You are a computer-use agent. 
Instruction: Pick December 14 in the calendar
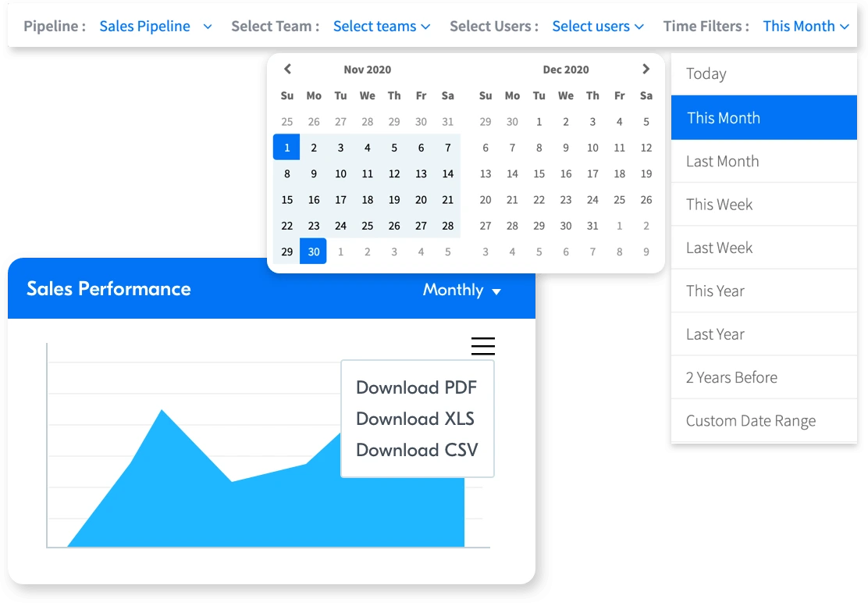coord(512,173)
